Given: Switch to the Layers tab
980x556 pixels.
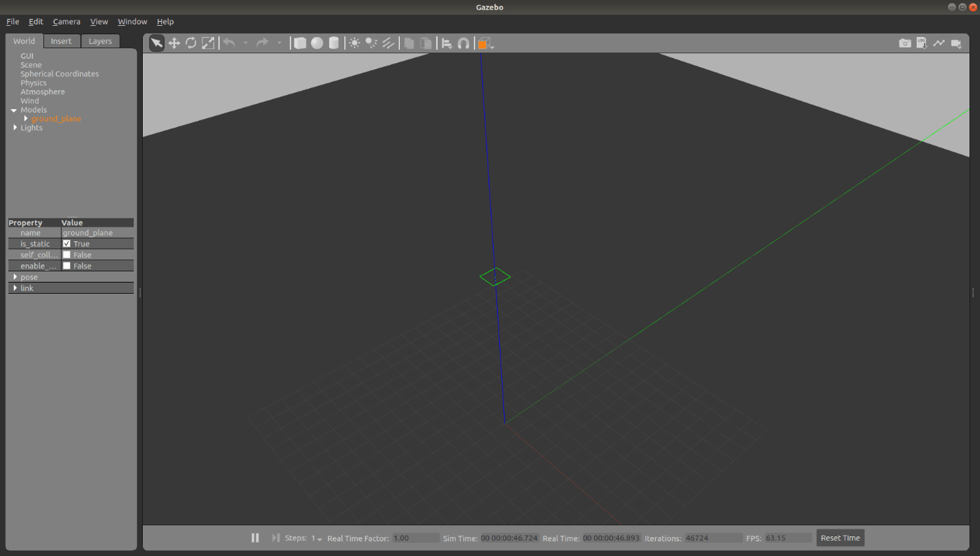Looking at the screenshot, I should coord(100,41).
